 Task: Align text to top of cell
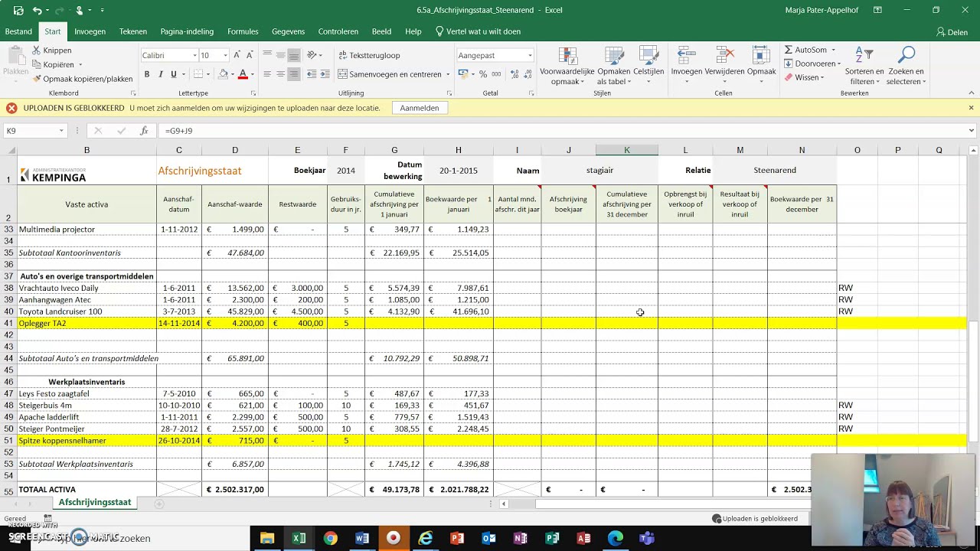(267, 55)
